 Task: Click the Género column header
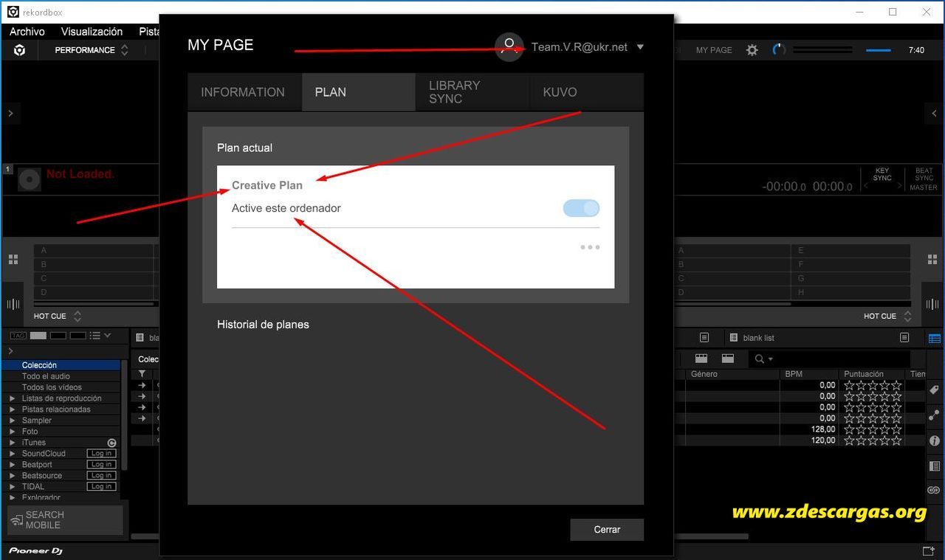733,374
